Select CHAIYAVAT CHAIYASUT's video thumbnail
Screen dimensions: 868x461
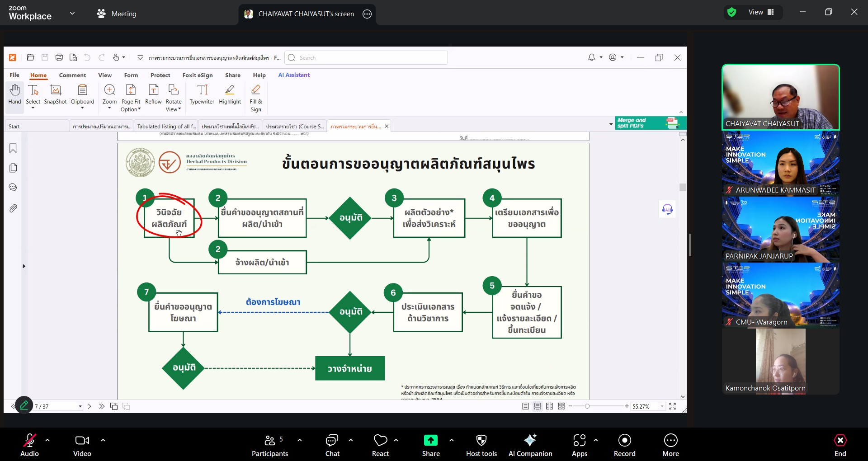coord(780,97)
